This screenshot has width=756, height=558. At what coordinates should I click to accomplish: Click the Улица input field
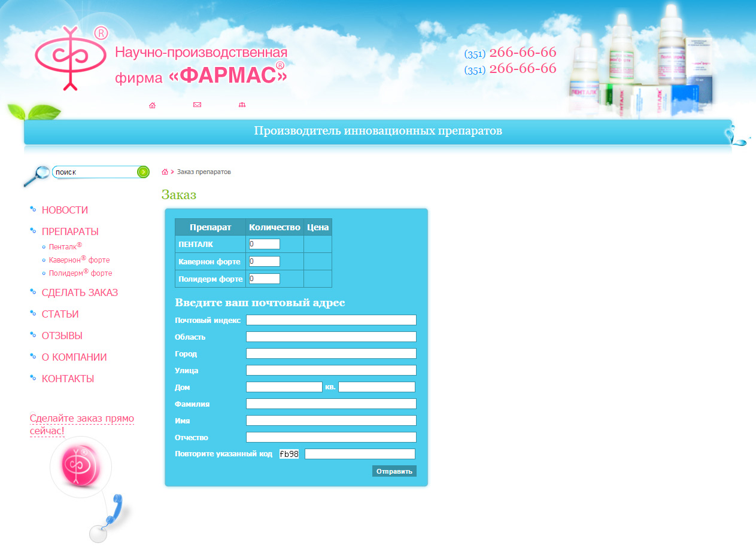(331, 370)
